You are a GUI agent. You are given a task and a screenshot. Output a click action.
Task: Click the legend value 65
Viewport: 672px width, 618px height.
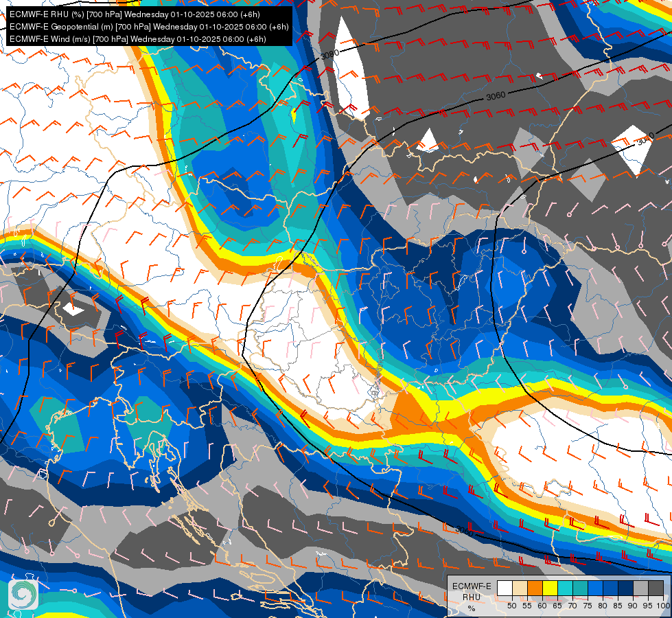pos(557,606)
